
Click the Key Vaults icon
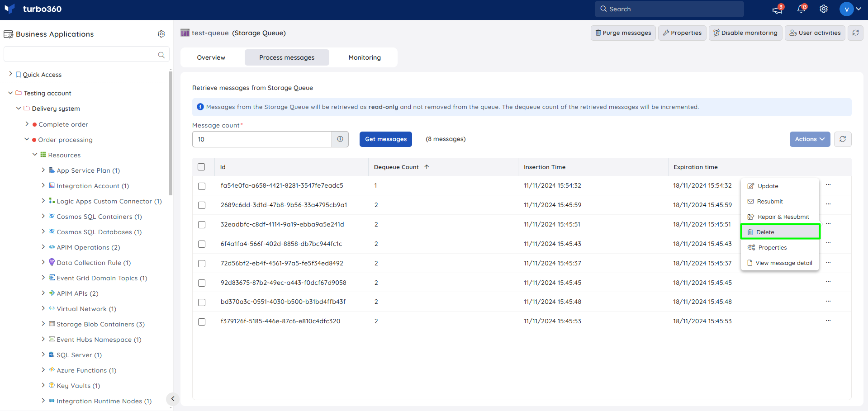[x=52, y=385]
